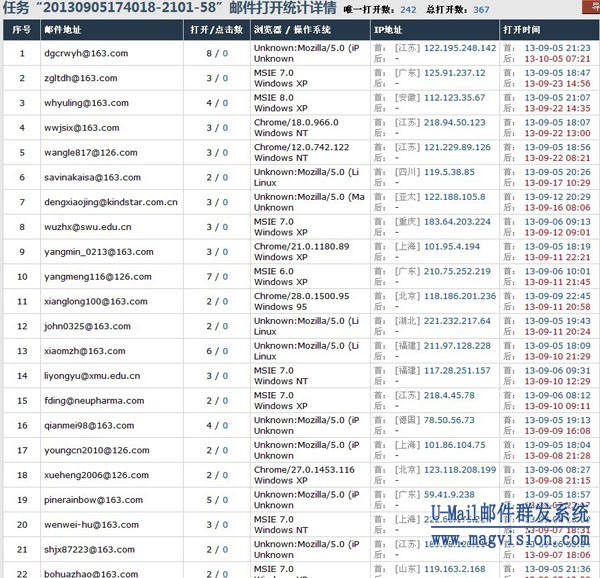This screenshot has height=578, width=600.
Task: Select email wuzhx@swu.edu.cn
Action: pos(88,227)
